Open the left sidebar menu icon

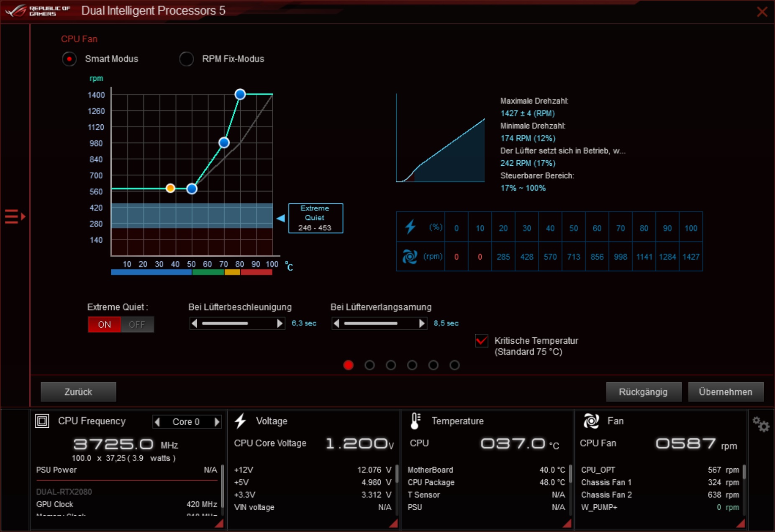[x=15, y=217]
